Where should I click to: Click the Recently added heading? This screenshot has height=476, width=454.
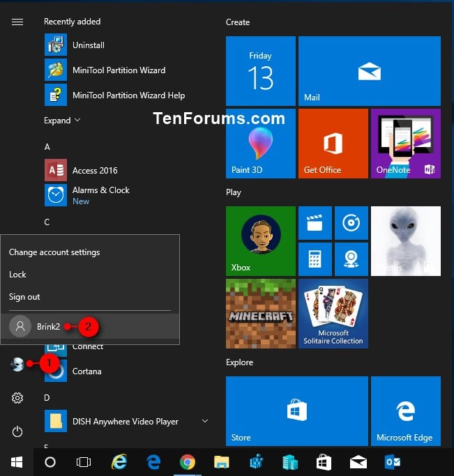tap(73, 22)
